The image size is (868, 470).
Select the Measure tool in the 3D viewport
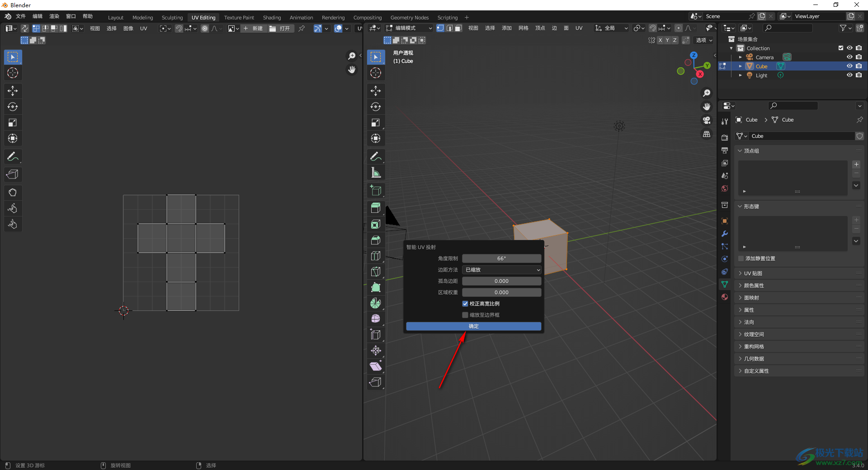376,173
